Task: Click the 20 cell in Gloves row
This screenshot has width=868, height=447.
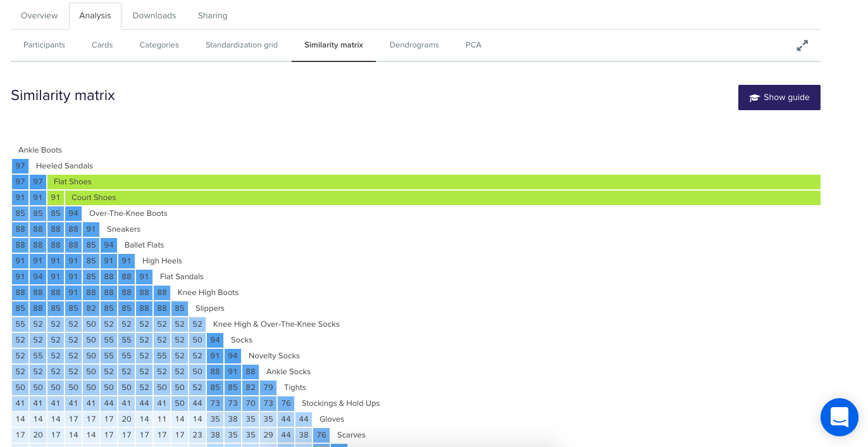Action: [127, 419]
